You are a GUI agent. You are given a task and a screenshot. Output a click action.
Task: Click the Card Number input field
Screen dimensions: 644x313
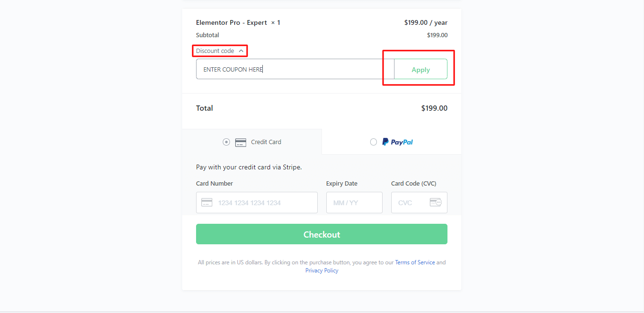[257, 202]
